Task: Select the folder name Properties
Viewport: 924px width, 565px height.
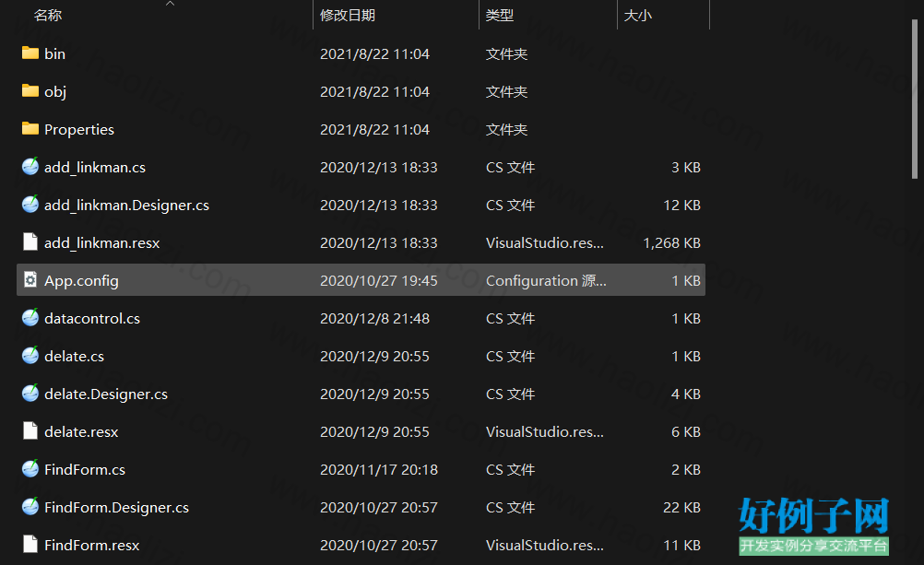Action: (79, 130)
